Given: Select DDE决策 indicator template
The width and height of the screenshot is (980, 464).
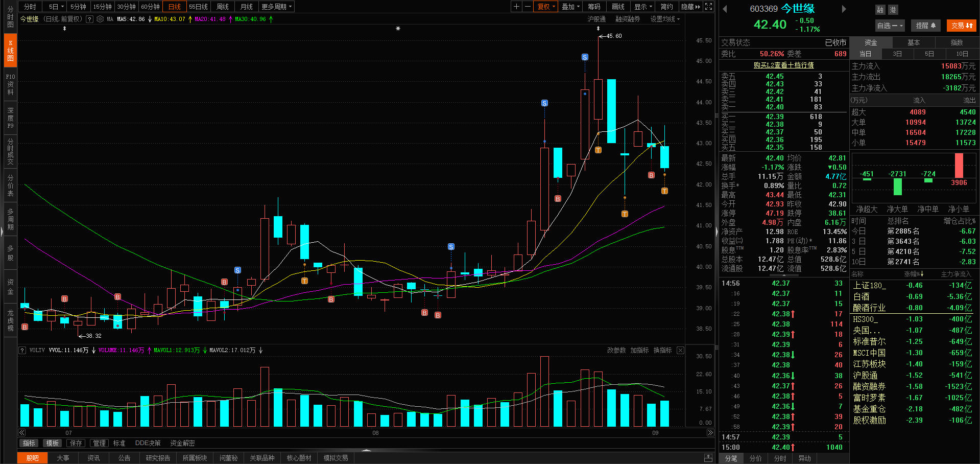Looking at the screenshot, I should (148, 443).
